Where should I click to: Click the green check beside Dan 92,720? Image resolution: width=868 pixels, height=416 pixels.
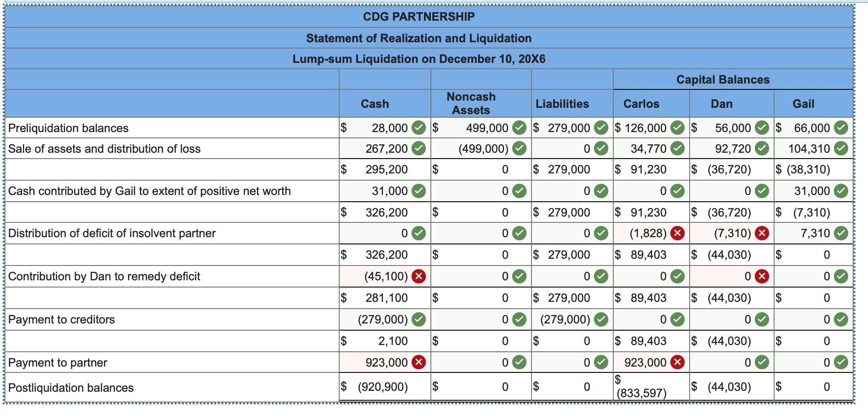762,148
